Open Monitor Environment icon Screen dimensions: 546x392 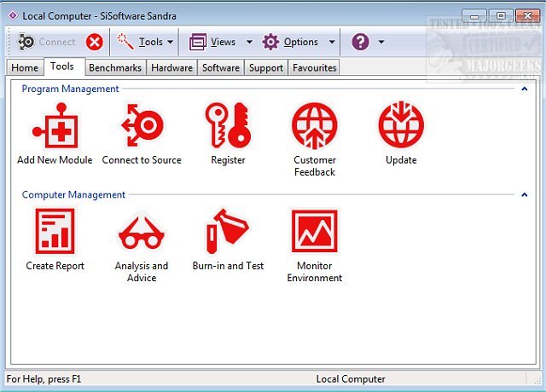pos(315,232)
